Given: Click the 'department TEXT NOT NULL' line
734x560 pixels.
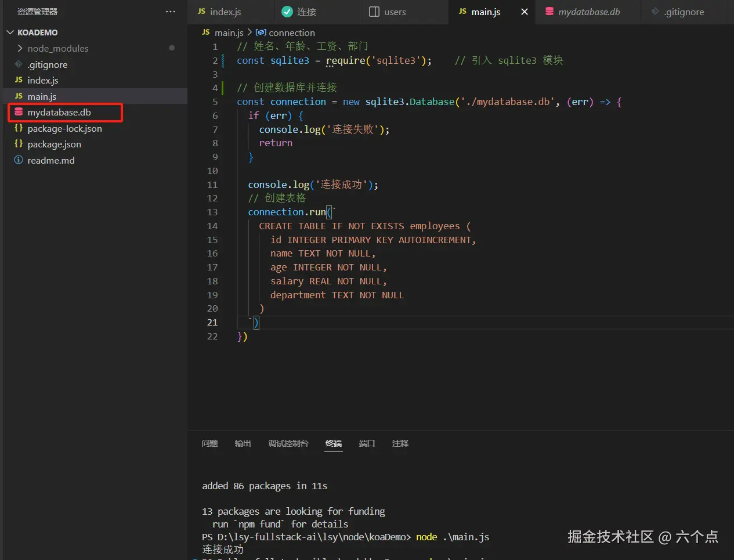Looking at the screenshot, I should (337, 295).
